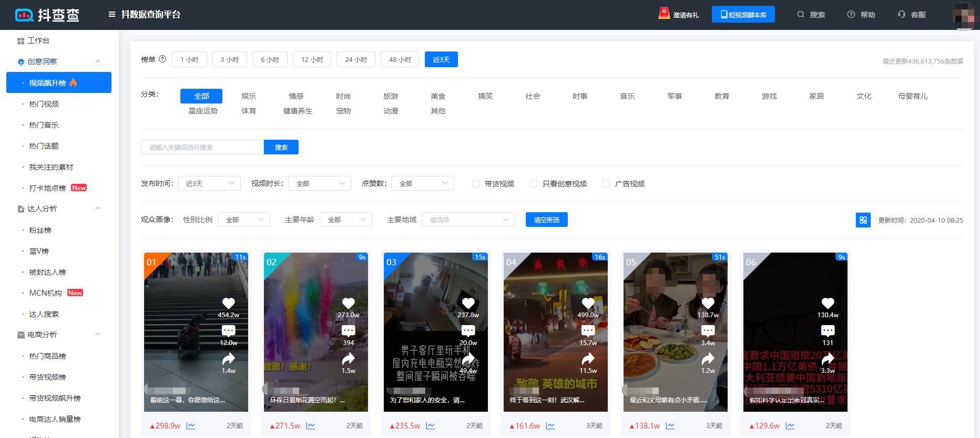Screen dimensions: 980x438
Task: Open 客服 headset icon
Action: pos(902,15)
